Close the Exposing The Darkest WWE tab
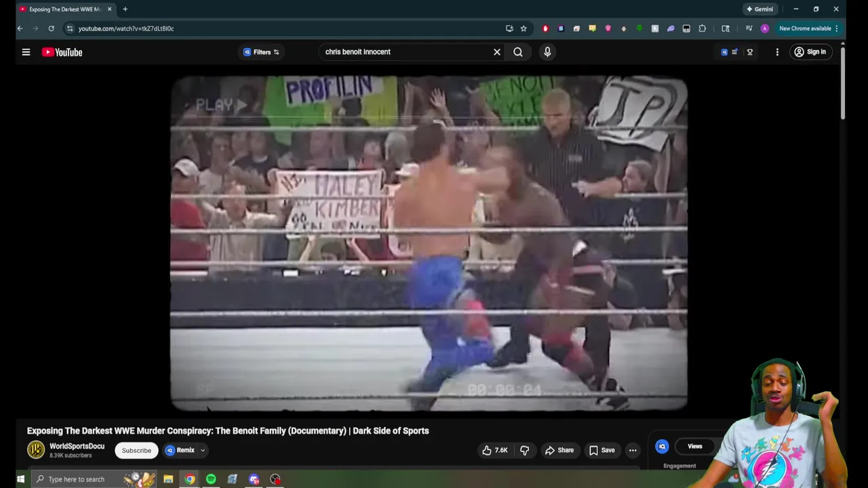Image resolution: width=868 pixels, height=488 pixels. [109, 9]
